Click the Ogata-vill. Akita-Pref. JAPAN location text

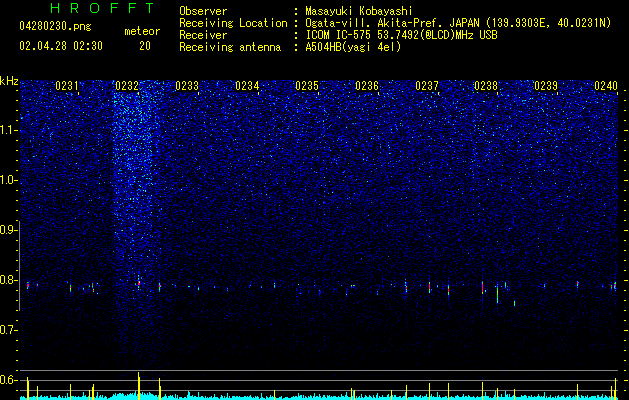[458, 23]
